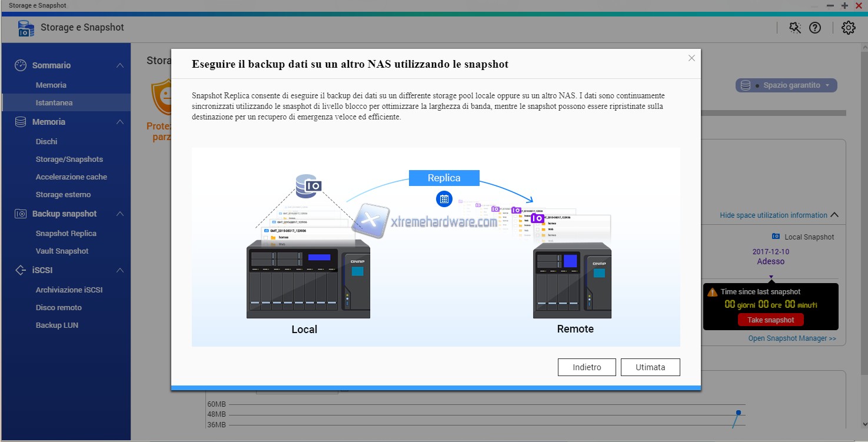Open Snapshot Replica in sidebar
This screenshot has width=868, height=442.
66,234
